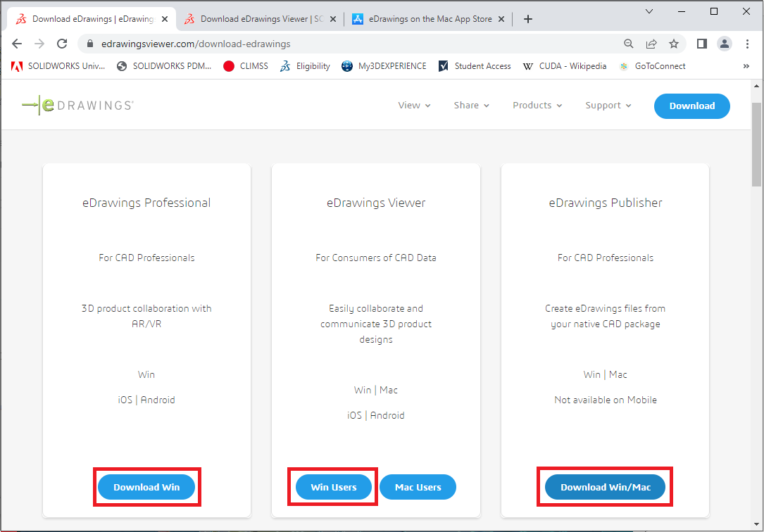Open Chrome three-dot menu
Screen dimensions: 764x532
pyautogui.click(x=747, y=44)
